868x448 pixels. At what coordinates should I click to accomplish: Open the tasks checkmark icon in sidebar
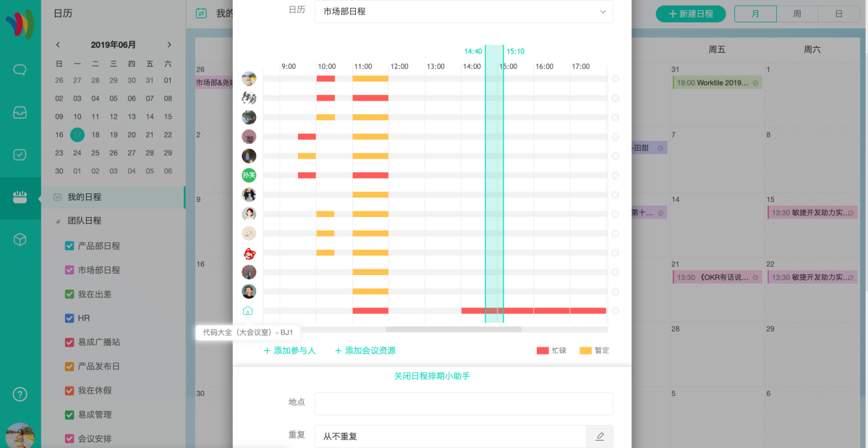(x=20, y=155)
